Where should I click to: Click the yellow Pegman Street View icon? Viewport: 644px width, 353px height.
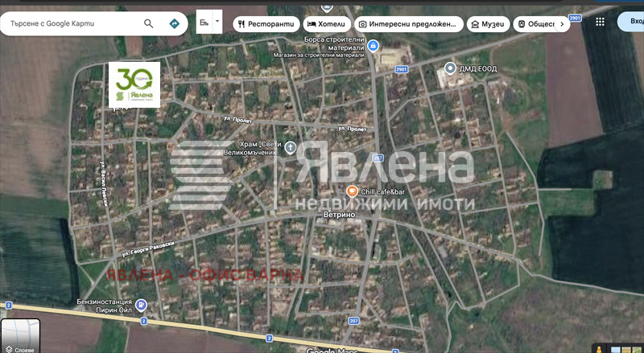coord(599,349)
